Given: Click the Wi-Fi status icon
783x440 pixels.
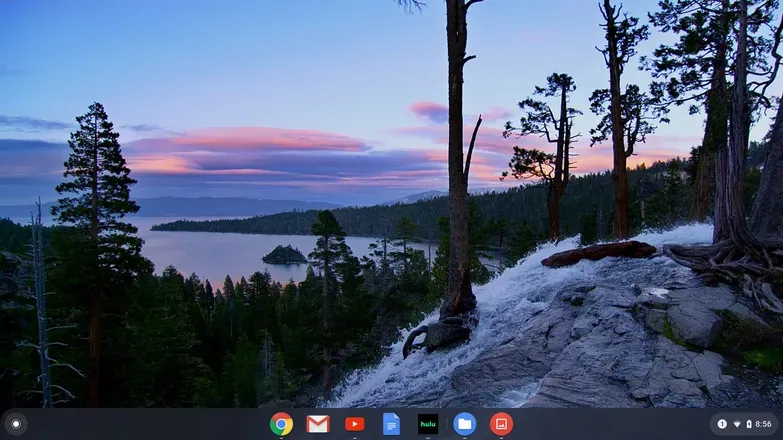Looking at the screenshot, I should point(737,424).
